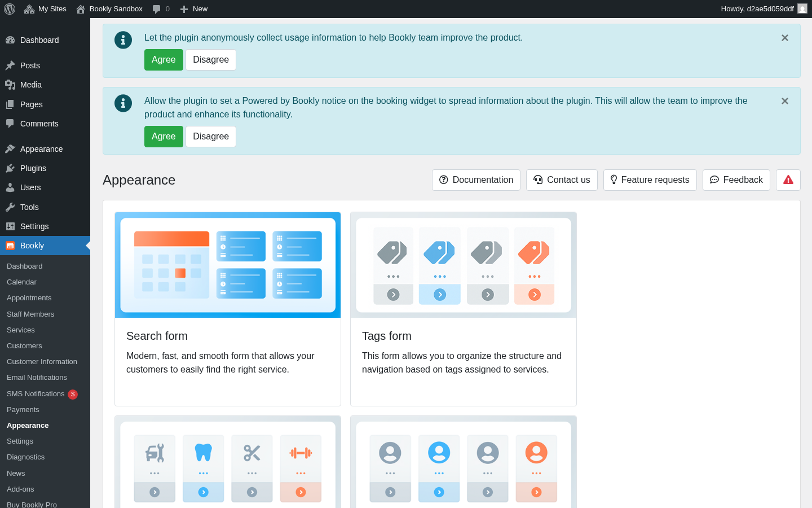The height and width of the screenshot is (508, 812).
Task: Open Comments in the sidebar
Action: (45, 124)
